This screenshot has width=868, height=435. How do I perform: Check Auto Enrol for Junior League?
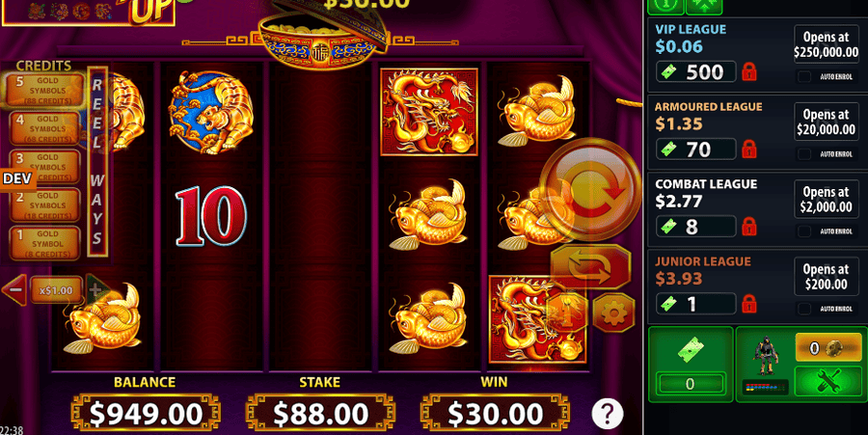(x=804, y=309)
